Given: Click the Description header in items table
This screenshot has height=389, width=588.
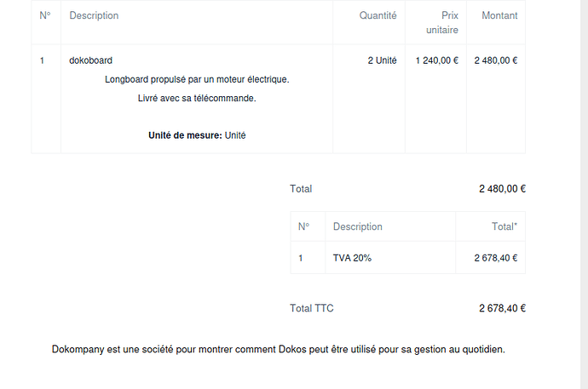Looking at the screenshot, I should (x=94, y=15).
